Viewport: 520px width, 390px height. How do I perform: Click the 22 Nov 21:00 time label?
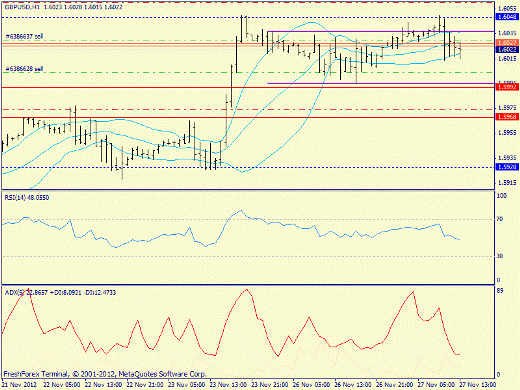145,385
